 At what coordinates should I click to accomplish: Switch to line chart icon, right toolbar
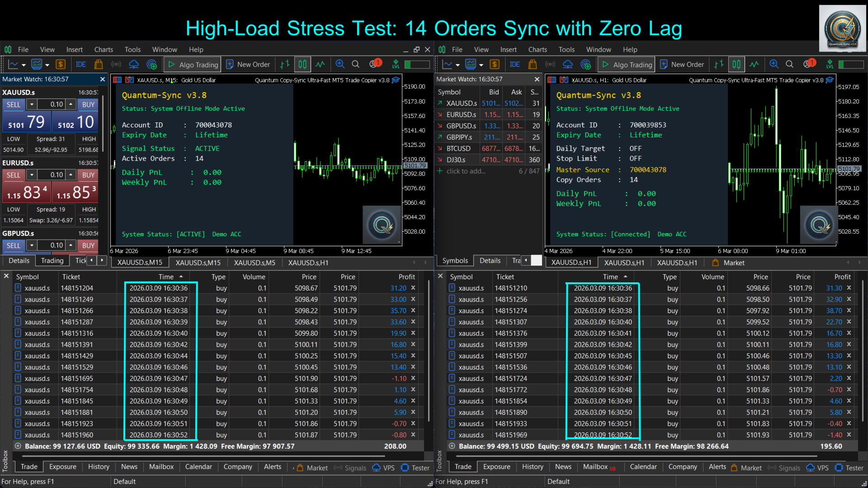click(754, 65)
